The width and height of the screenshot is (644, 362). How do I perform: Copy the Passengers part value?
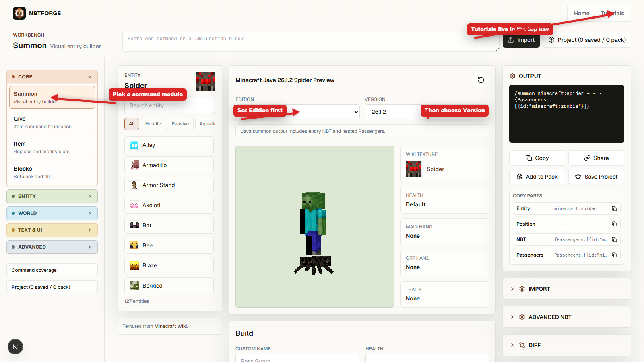click(614, 255)
